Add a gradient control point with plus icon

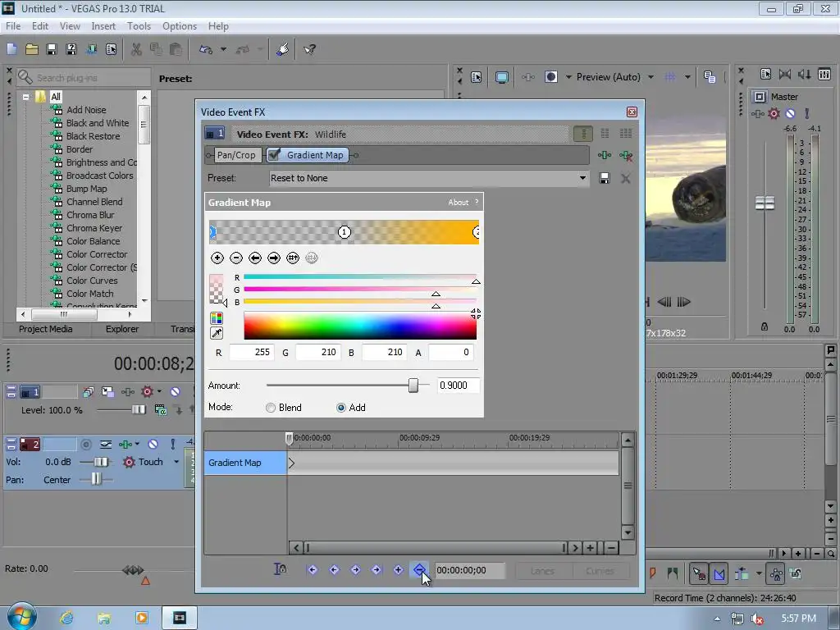coord(217,258)
